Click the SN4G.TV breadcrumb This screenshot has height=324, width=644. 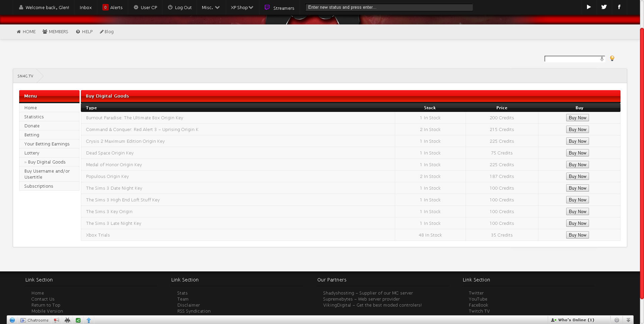point(25,76)
